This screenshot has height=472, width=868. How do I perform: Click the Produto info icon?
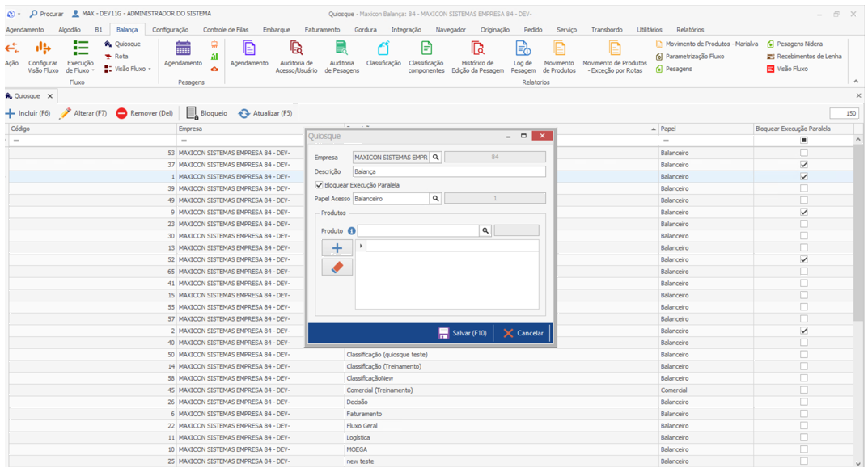coord(352,230)
